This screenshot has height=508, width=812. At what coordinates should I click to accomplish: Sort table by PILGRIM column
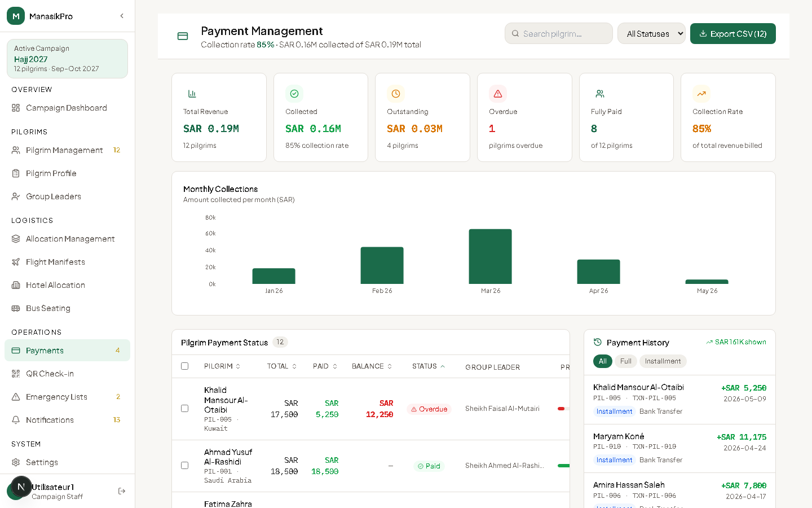click(222, 366)
